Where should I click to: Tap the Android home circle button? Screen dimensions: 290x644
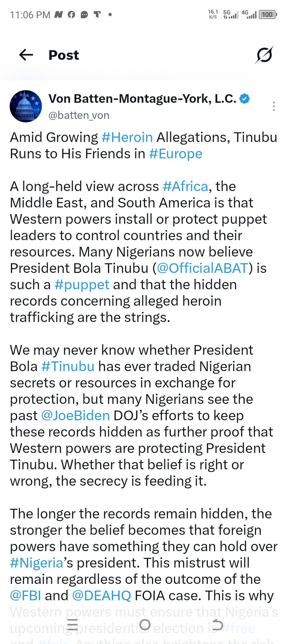[145, 625]
